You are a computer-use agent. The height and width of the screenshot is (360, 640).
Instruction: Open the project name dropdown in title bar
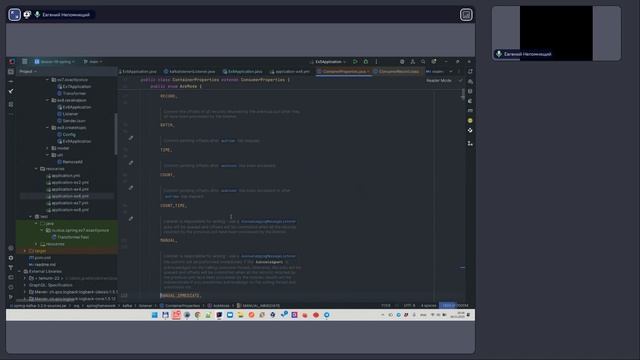(55, 62)
